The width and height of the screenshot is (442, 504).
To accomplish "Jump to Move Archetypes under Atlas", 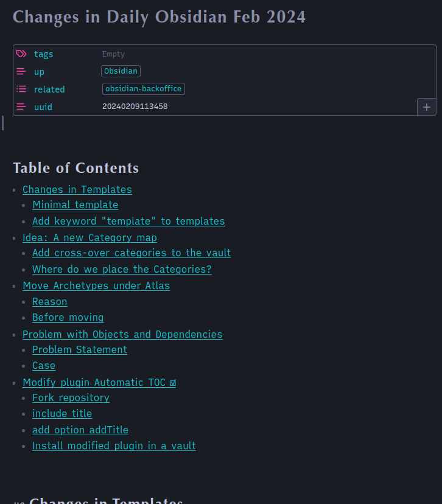I will tap(96, 285).
